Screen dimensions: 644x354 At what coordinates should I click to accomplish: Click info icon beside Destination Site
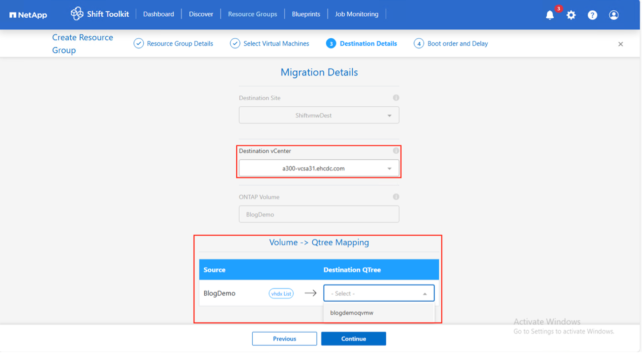[x=396, y=98]
